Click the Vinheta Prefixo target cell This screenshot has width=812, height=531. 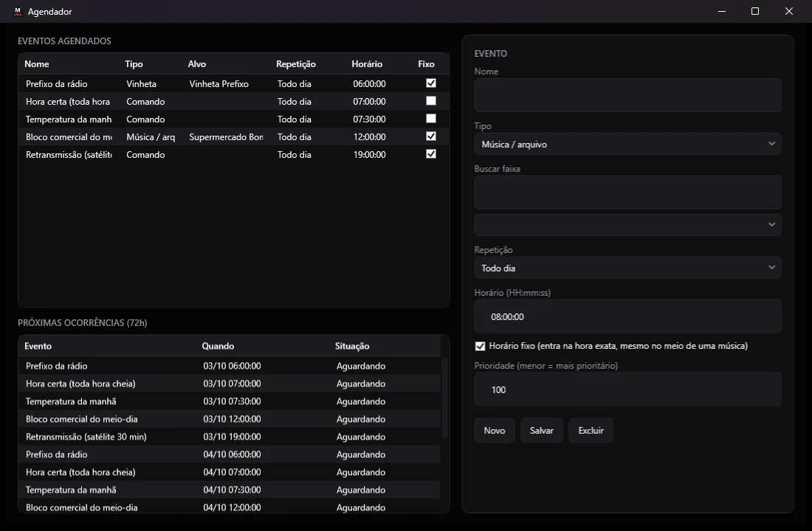click(x=219, y=84)
